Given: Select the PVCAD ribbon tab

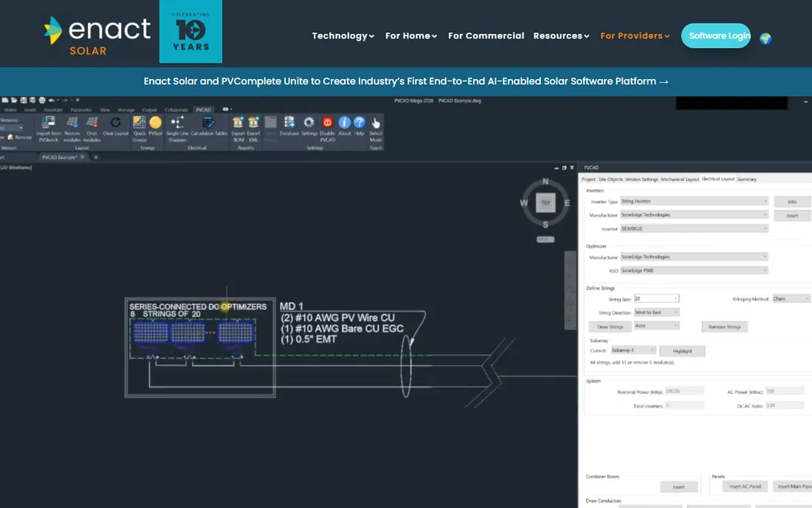Looking at the screenshot, I should tap(204, 110).
